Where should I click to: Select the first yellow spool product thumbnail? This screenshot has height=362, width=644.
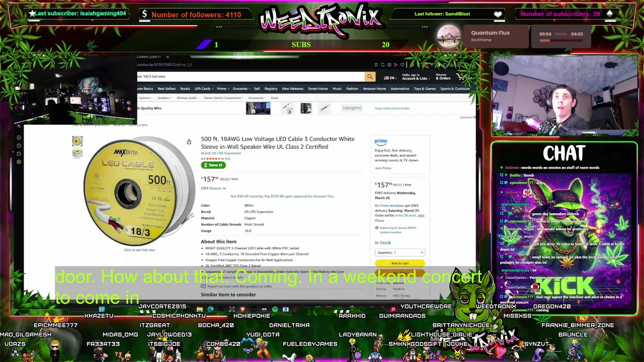click(x=77, y=141)
